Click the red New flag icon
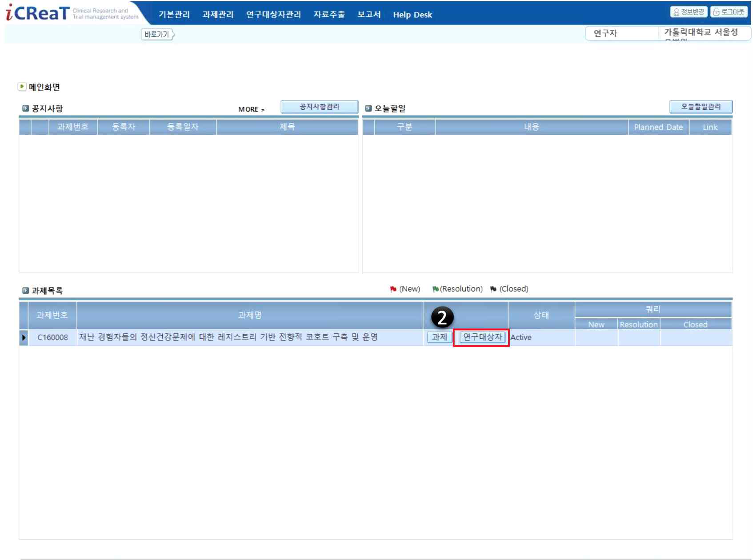The height and width of the screenshot is (560, 753). point(393,289)
